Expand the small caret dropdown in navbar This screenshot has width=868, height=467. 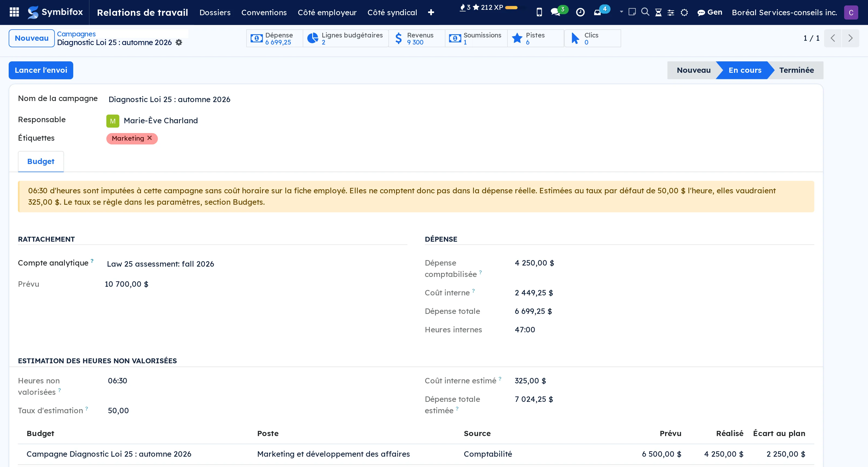tap(621, 12)
